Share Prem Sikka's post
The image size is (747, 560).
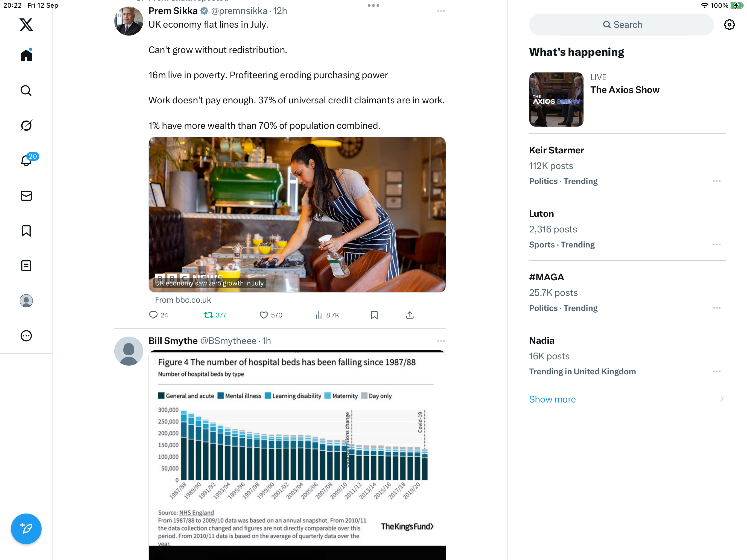click(410, 315)
